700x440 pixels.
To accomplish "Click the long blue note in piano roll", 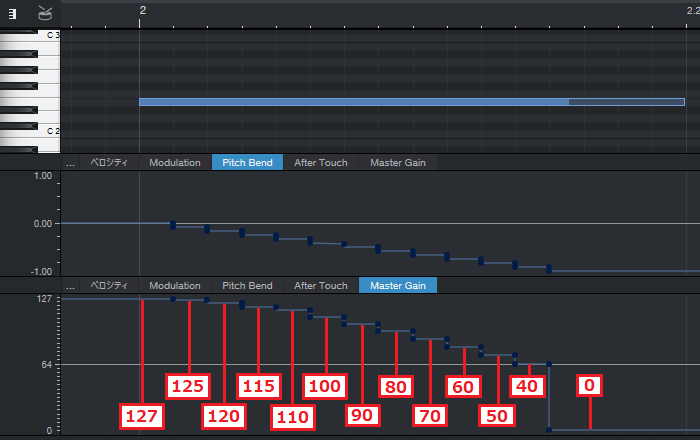I will tap(350, 102).
